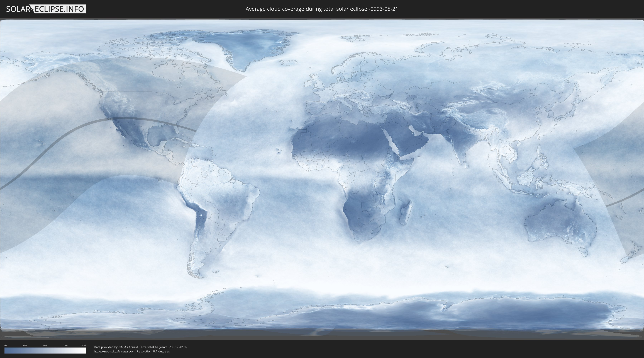This screenshot has height=358, width=644.
Task: Click the 50% legend tick label
Action: (x=45, y=345)
